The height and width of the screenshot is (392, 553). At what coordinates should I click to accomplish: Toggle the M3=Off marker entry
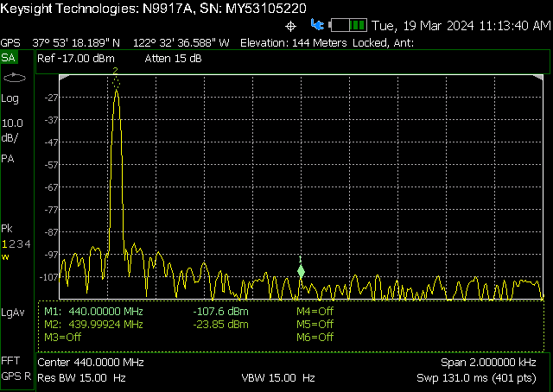coord(62,337)
